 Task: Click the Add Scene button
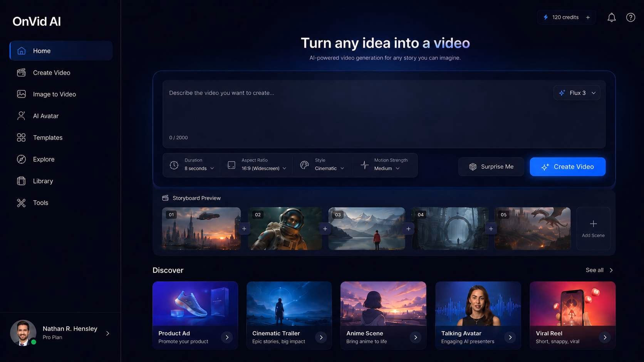pyautogui.click(x=593, y=229)
